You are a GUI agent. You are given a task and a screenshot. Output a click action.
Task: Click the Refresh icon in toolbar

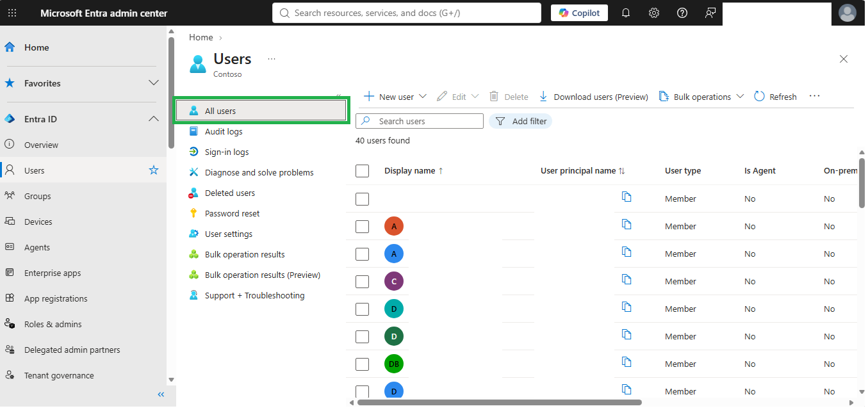click(x=760, y=96)
